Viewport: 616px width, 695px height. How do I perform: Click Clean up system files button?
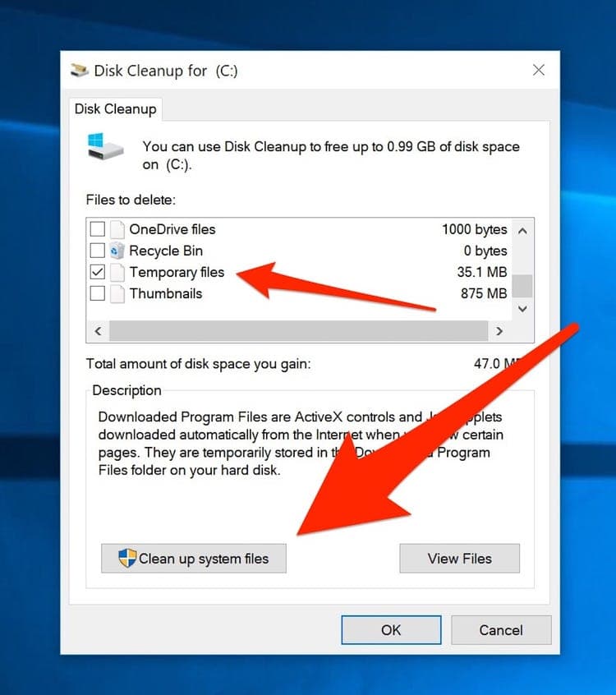[x=194, y=559]
